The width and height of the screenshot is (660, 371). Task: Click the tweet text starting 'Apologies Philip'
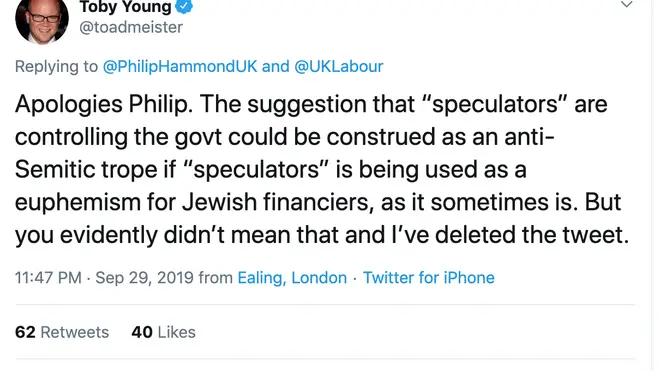point(322,169)
